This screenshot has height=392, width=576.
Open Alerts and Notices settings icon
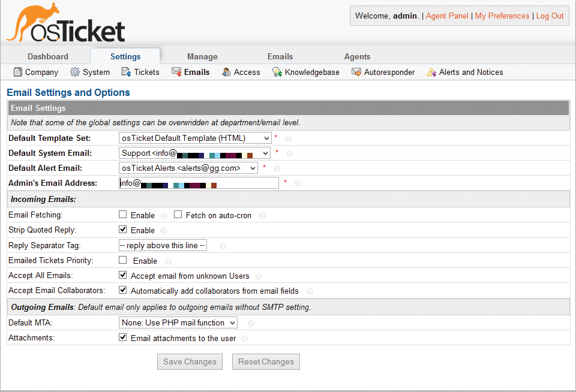[x=431, y=72]
